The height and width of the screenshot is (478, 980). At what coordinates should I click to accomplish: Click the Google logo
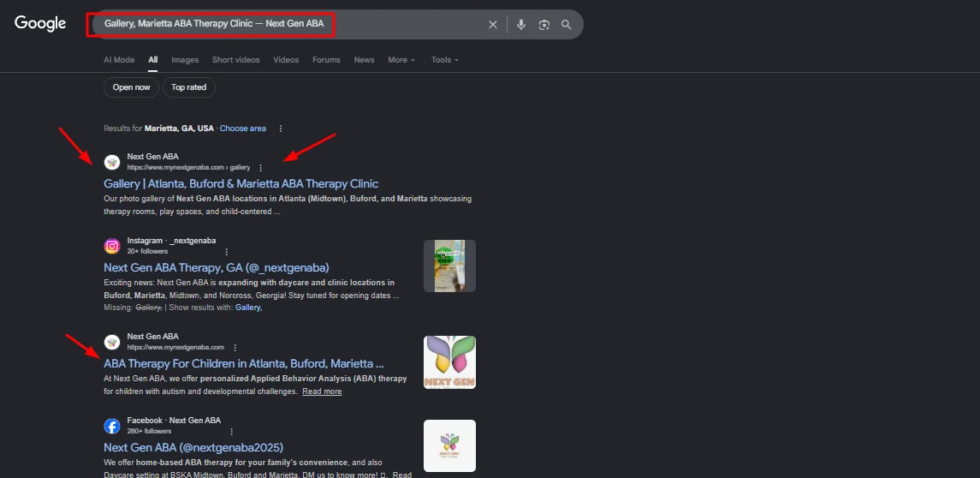(x=40, y=24)
